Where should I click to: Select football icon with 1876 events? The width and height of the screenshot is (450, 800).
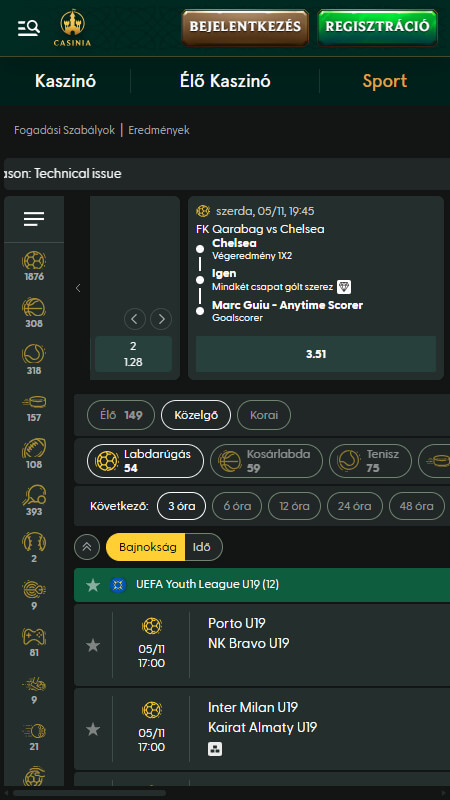(x=34, y=261)
